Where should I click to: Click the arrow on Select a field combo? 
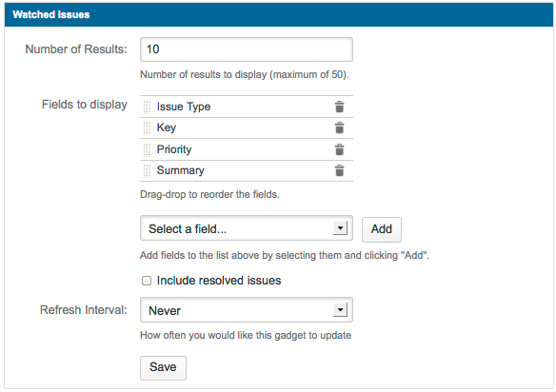coord(341,228)
